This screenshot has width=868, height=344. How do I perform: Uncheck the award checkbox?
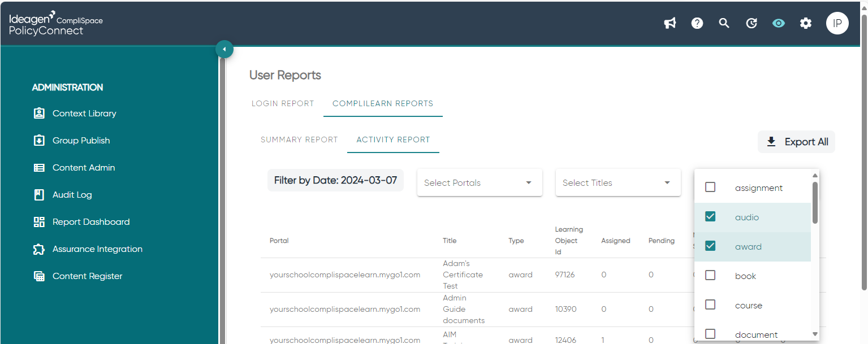[710, 246]
